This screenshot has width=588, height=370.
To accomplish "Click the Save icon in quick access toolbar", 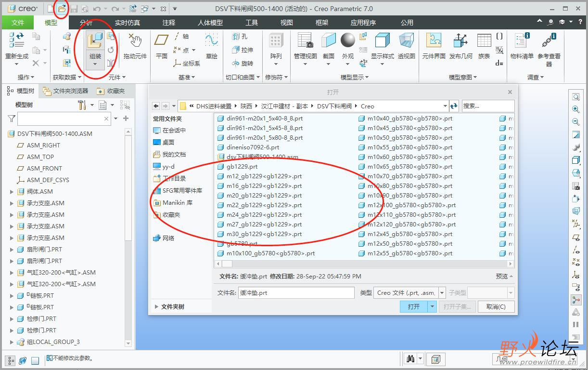I will 74,8.
